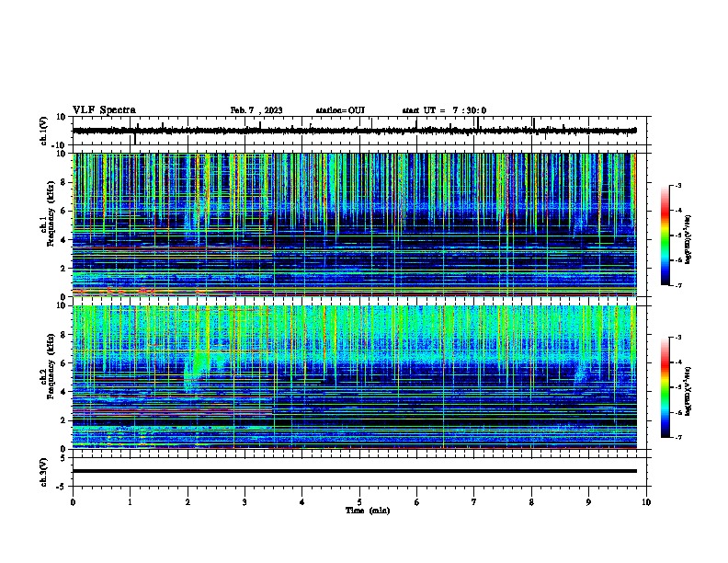Click the lower color bar log(PSD) unit label
This screenshot has height=563, width=728.
(x=688, y=391)
